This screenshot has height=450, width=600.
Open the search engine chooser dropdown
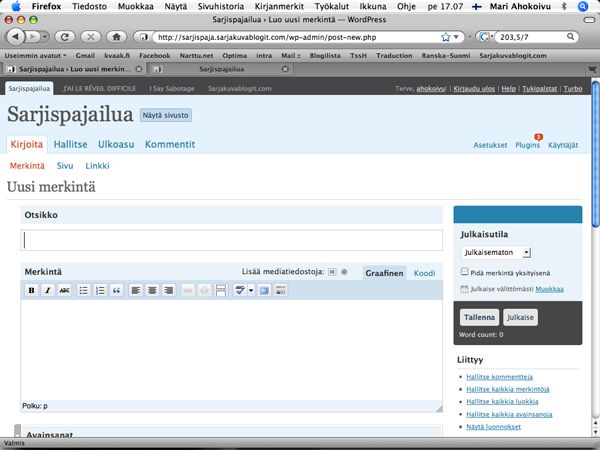point(485,37)
